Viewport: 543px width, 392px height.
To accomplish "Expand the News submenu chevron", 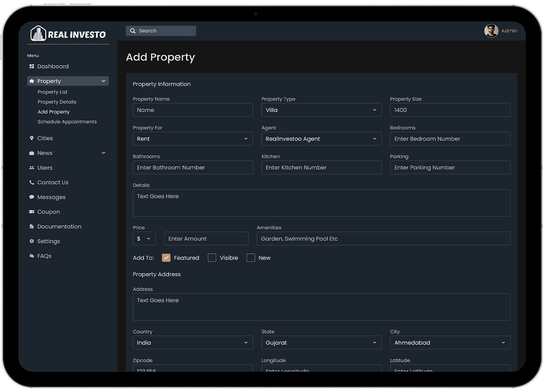I will 104,153.
